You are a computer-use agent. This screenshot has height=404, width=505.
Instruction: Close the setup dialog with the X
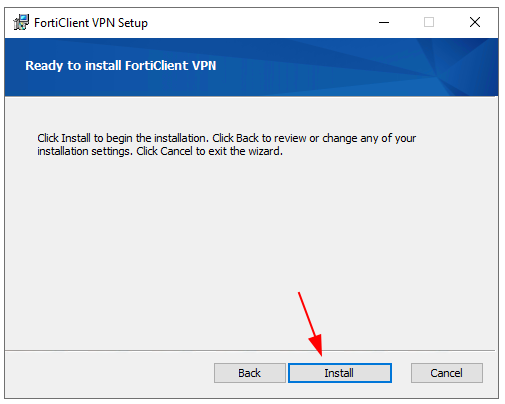pyautogui.click(x=475, y=22)
